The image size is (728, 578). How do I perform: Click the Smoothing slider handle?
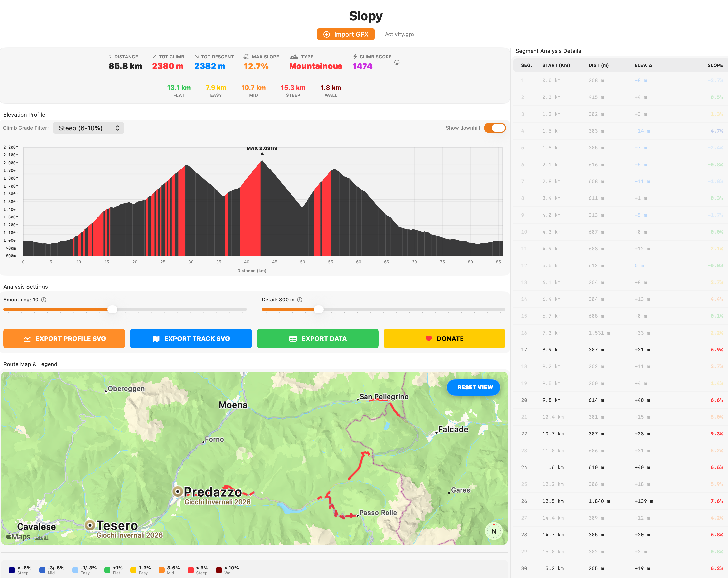click(112, 309)
